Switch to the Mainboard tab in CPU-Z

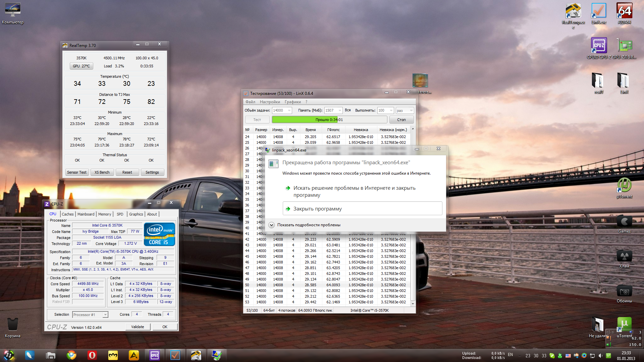click(86, 214)
